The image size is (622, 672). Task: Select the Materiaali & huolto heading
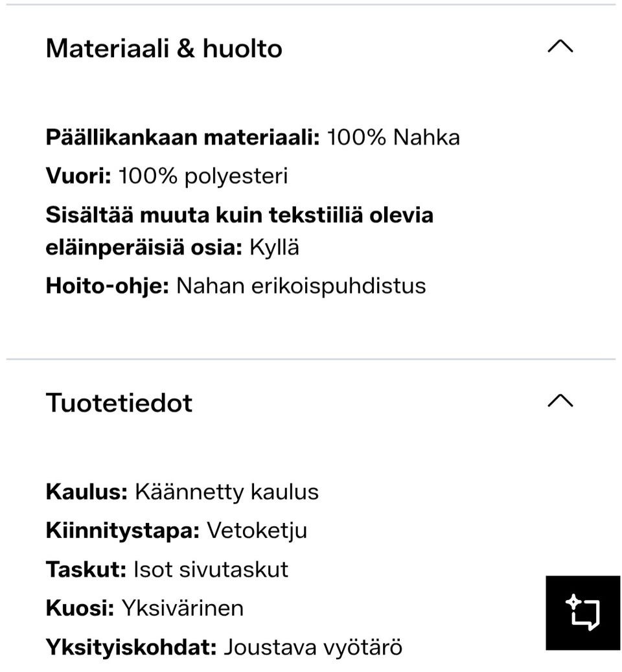(x=164, y=48)
